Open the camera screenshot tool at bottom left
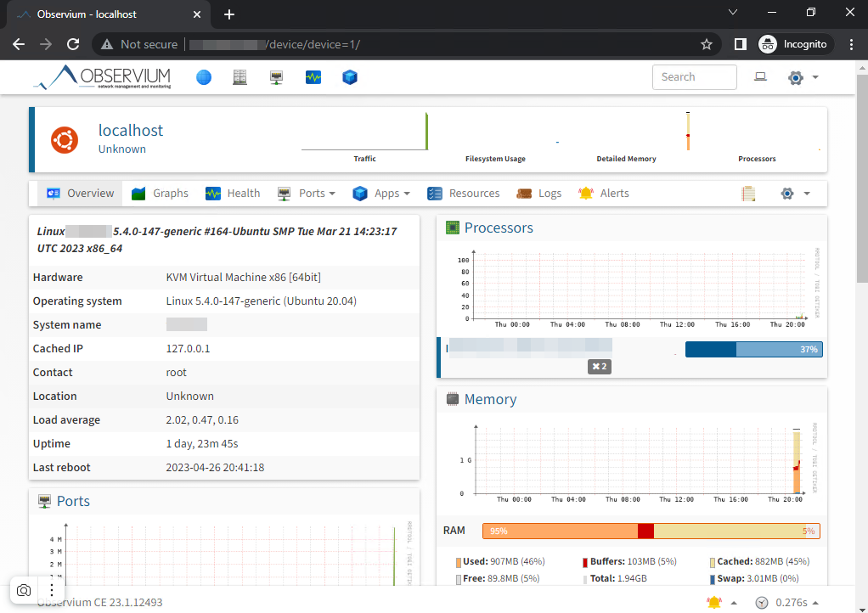The image size is (868, 613). pyautogui.click(x=24, y=589)
